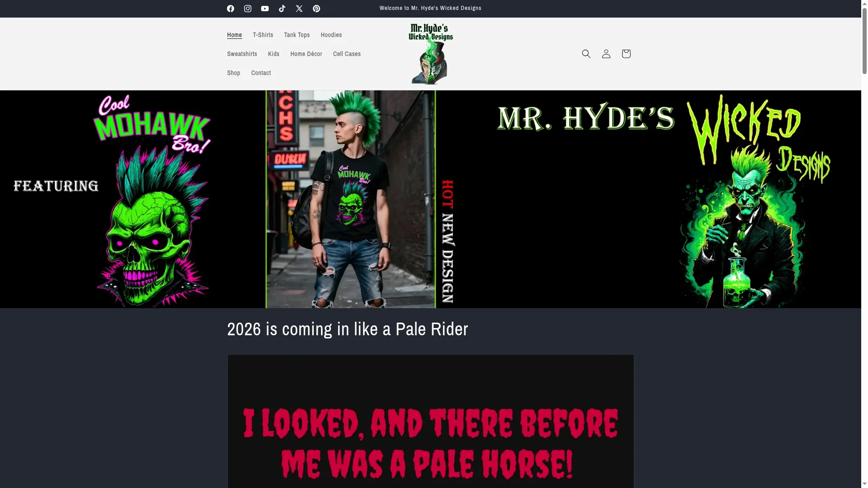Open the shopping cart icon
This screenshot has width=868, height=488.
click(x=626, y=54)
